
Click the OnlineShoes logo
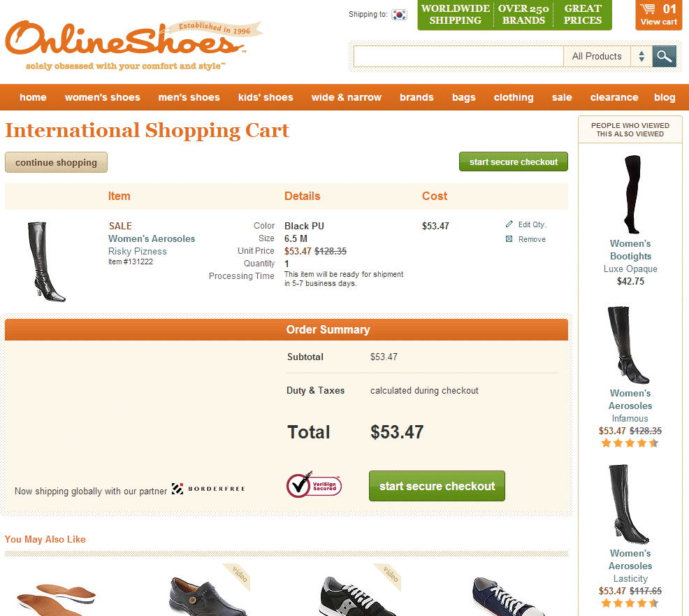pos(133,45)
